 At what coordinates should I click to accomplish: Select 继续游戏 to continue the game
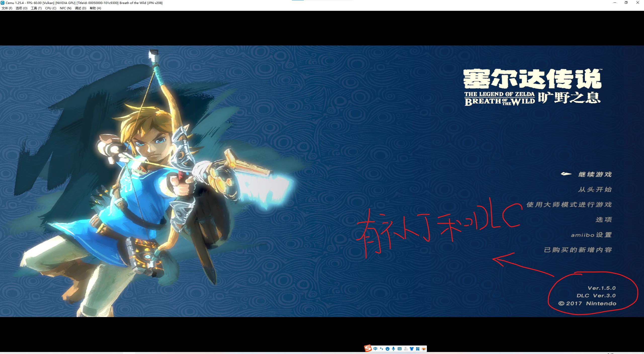595,174
